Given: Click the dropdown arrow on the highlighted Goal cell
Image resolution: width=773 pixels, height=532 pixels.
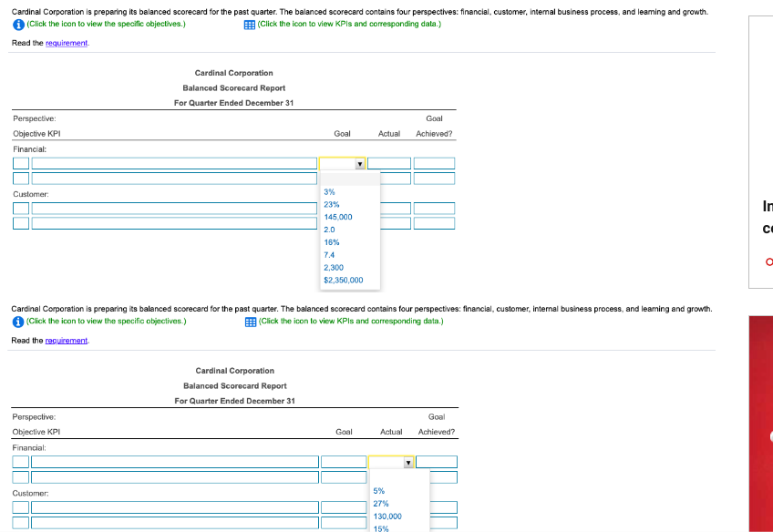Looking at the screenshot, I should (359, 163).
